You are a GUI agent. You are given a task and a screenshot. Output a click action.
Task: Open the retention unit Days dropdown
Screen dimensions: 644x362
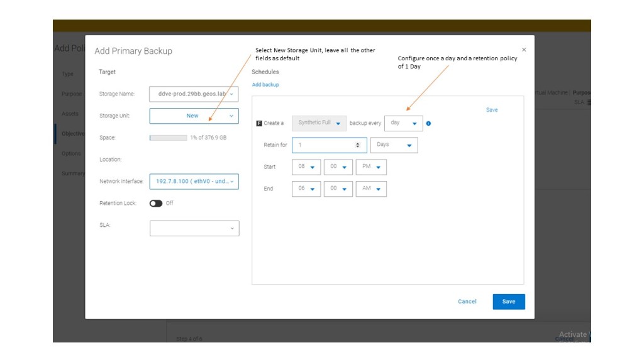tap(394, 145)
